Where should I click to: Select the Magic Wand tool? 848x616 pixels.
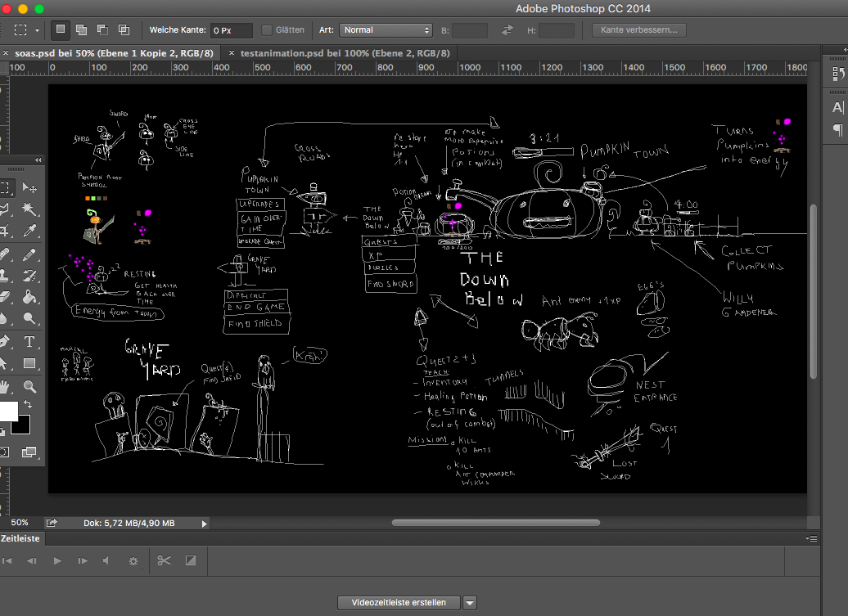pos(29,209)
